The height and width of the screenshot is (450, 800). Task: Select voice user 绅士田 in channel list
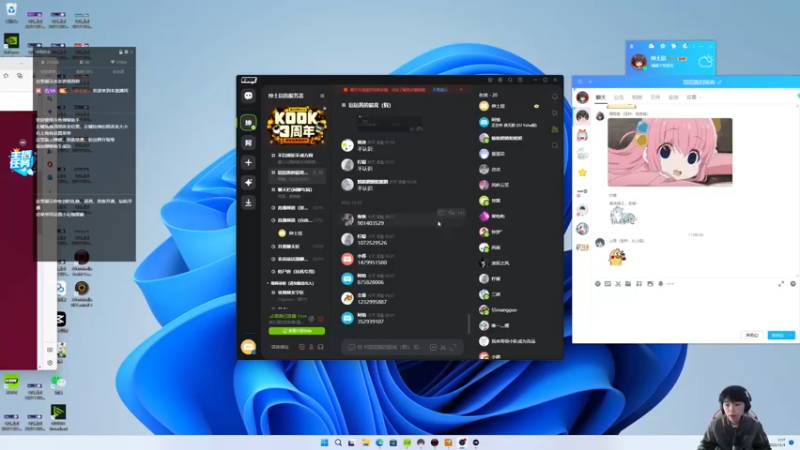(x=291, y=233)
